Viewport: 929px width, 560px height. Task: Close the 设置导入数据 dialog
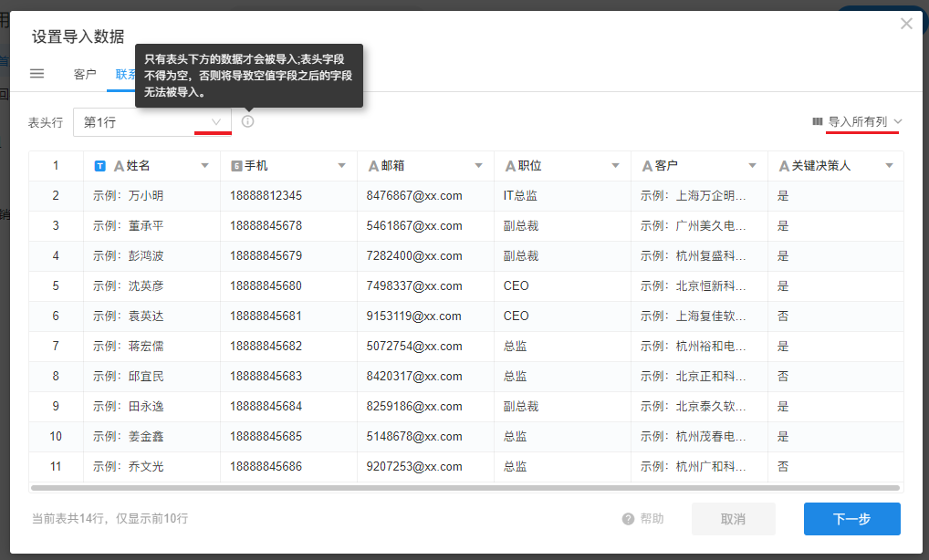(x=906, y=24)
